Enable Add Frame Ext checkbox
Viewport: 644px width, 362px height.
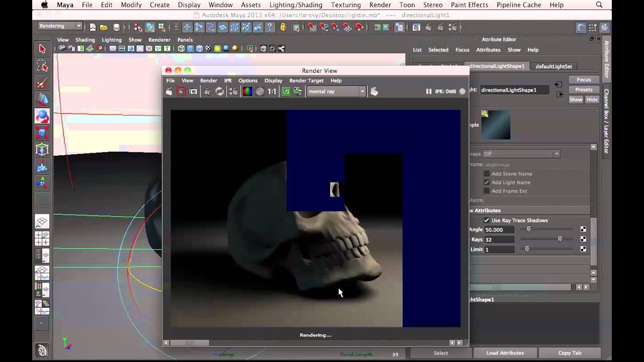click(x=487, y=191)
